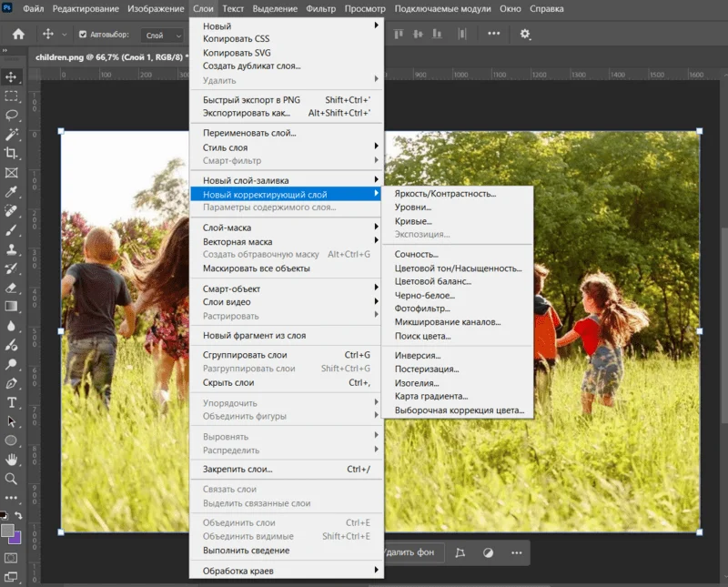Open the Фильтр menu
The image size is (728, 587).
pyautogui.click(x=321, y=8)
